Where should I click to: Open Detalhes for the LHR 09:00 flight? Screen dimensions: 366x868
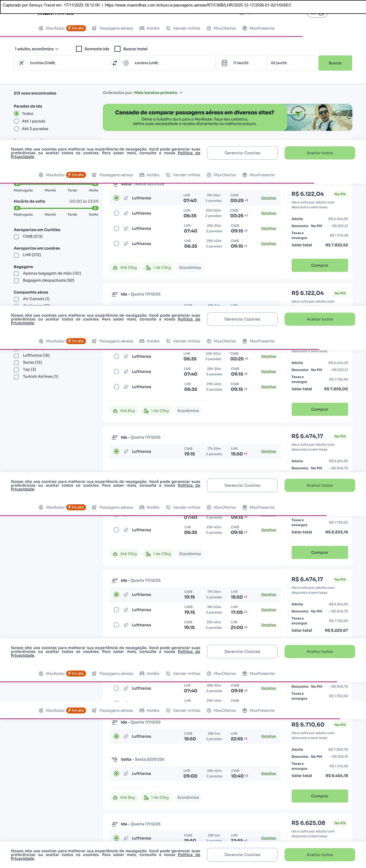[x=268, y=773]
